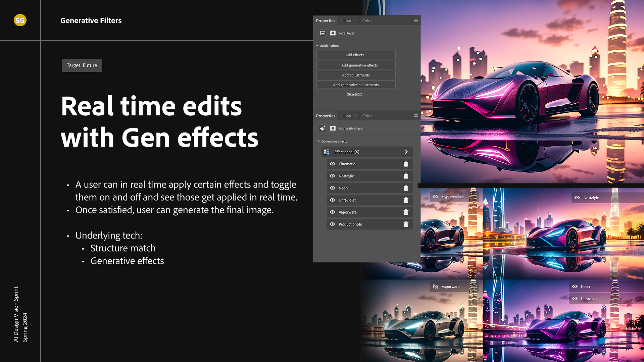
Task: Click the Add effects button
Action: (356, 55)
